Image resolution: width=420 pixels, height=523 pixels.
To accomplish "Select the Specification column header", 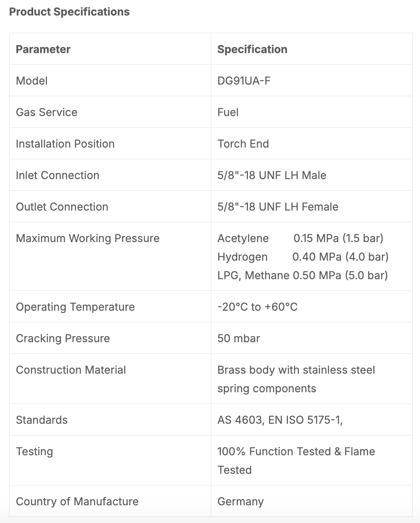I will point(252,49).
